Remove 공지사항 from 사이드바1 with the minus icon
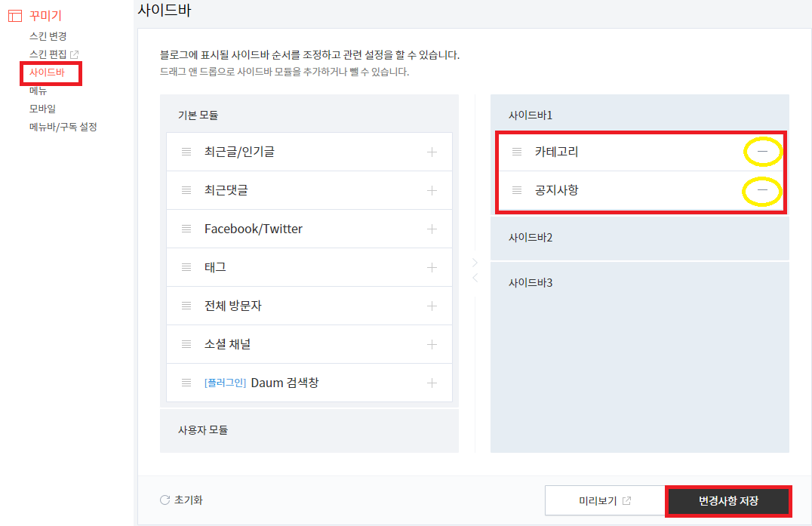The image size is (812, 526). coord(762,190)
